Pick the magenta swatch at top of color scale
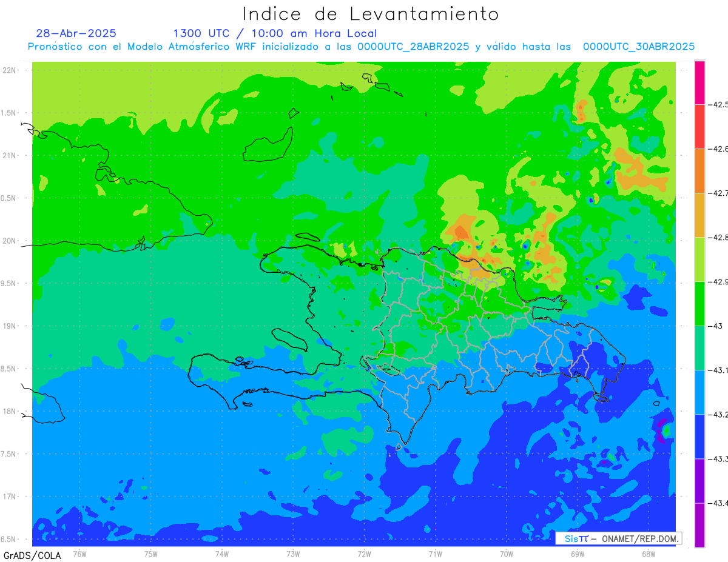Screen dimensions: 728x562 tap(699, 82)
